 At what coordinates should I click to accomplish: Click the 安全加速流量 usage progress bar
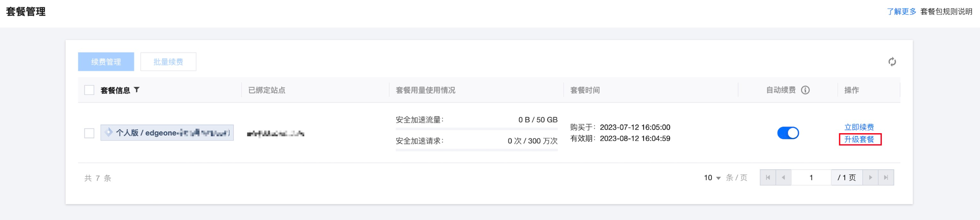pyautogui.click(x=476, y=129)
